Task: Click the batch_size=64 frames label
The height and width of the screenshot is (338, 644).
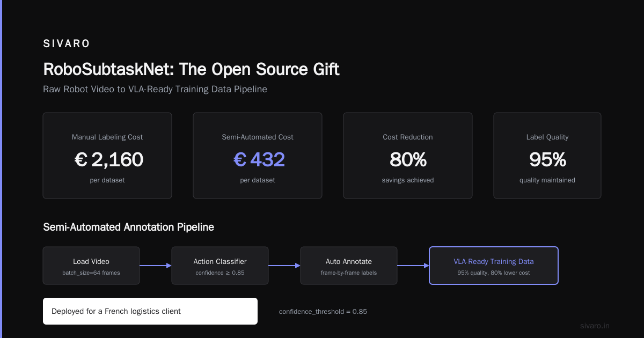Action: (91, 273)
